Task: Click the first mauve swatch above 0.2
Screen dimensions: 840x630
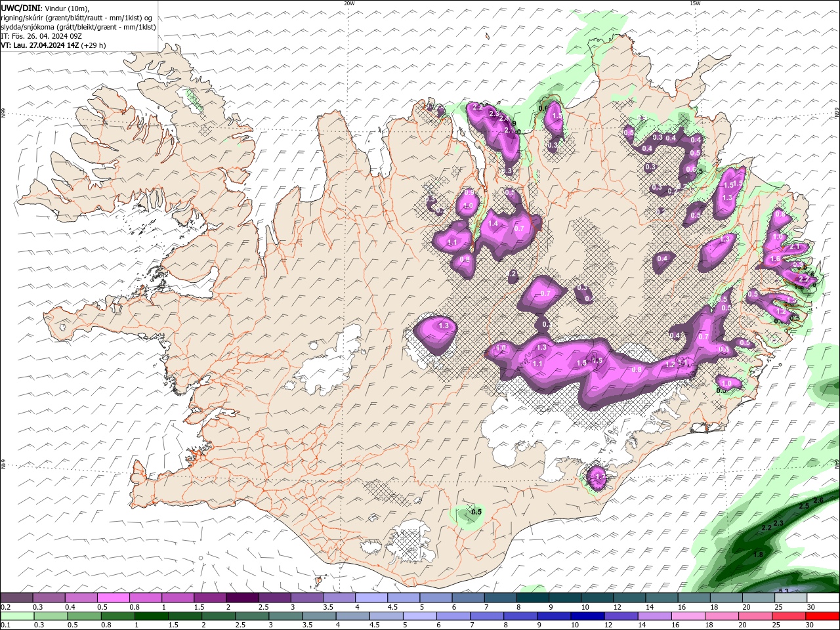Action: point(16,598)
